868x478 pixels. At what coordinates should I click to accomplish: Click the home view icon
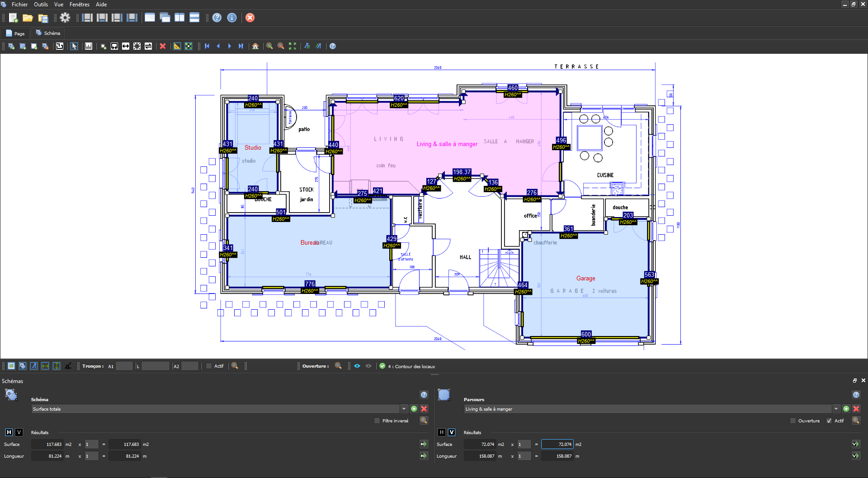(255, 46)
